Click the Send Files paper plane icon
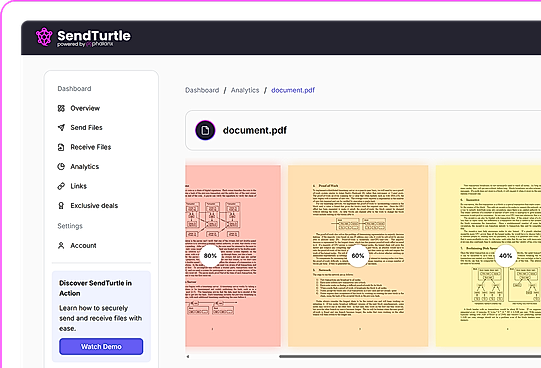Viewport: 541px width, 368px height. click(x=61, y=128)
